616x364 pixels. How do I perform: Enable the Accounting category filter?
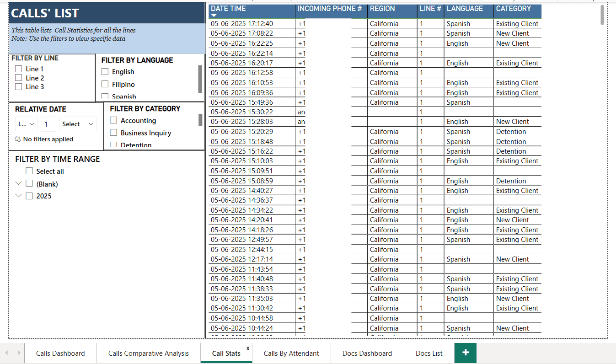[113, 120]
